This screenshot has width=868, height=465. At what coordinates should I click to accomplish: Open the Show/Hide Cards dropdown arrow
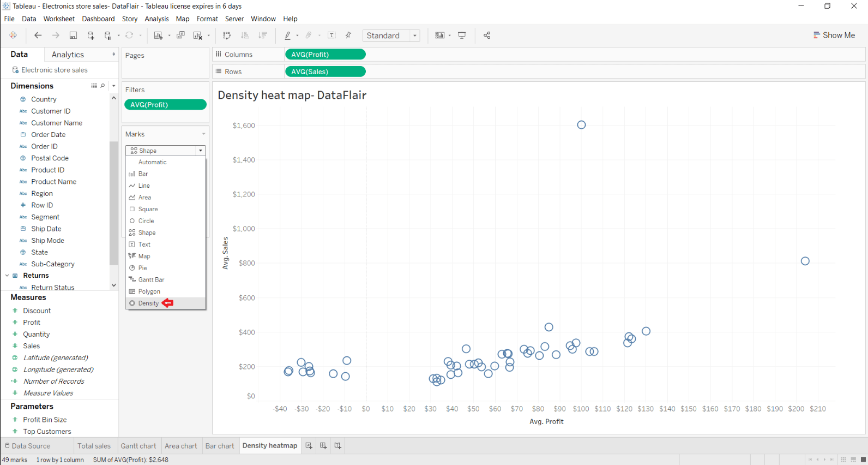point(450,35)
